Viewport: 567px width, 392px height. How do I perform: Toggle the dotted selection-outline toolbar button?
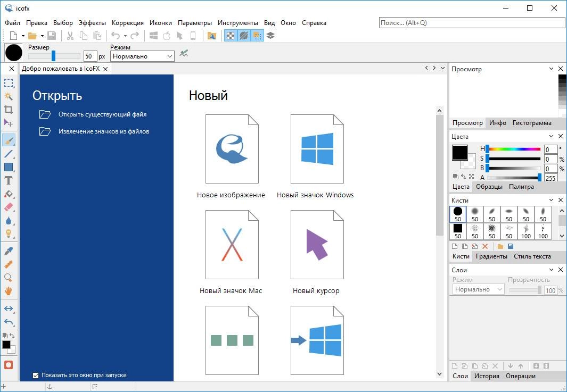(x=257, y=36)
